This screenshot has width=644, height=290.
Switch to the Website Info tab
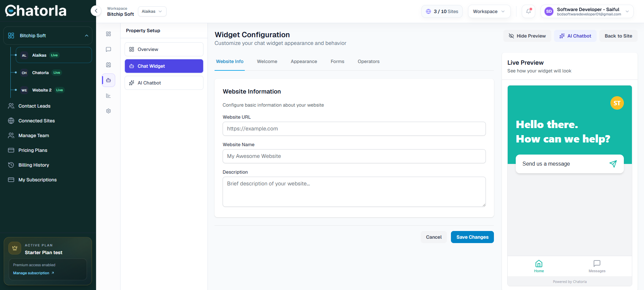pyautogui.click(x=230, y=61)
